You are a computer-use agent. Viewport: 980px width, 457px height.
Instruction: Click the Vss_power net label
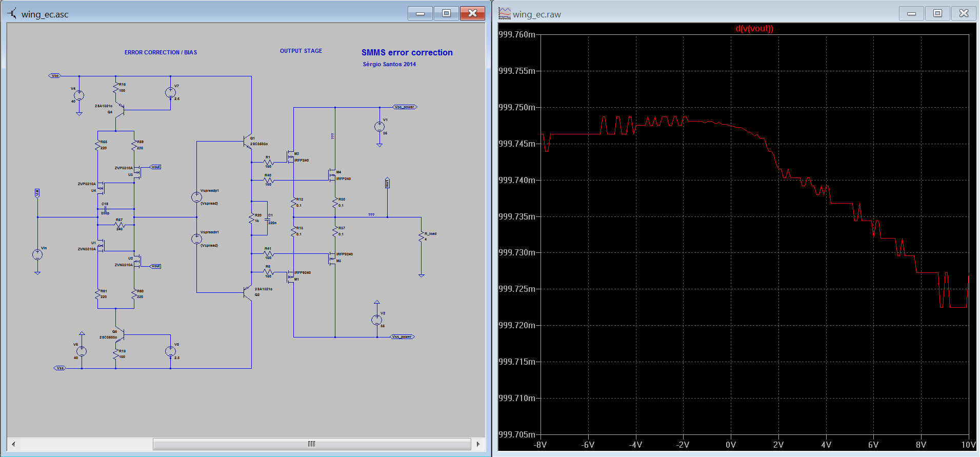(x=403, y=337)
